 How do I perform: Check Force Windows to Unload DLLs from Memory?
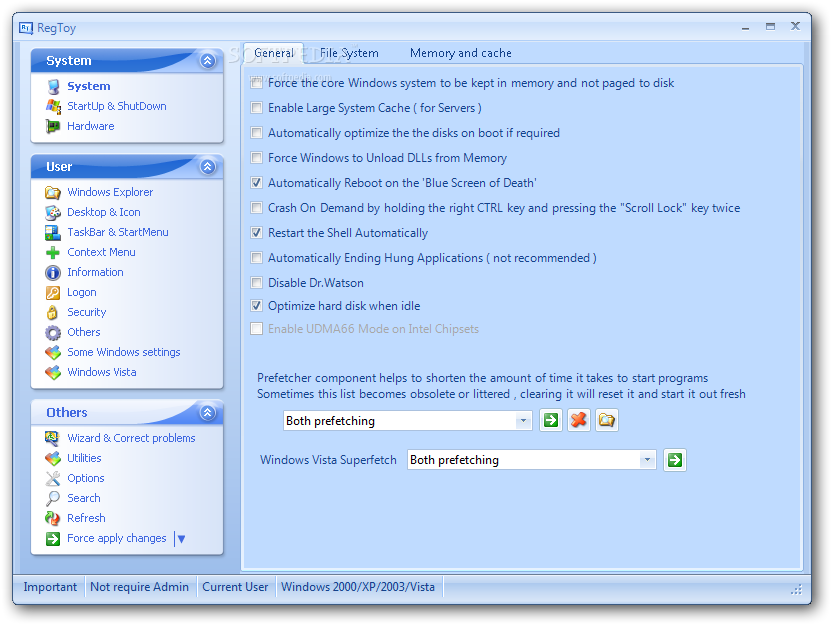coord(256,158)
